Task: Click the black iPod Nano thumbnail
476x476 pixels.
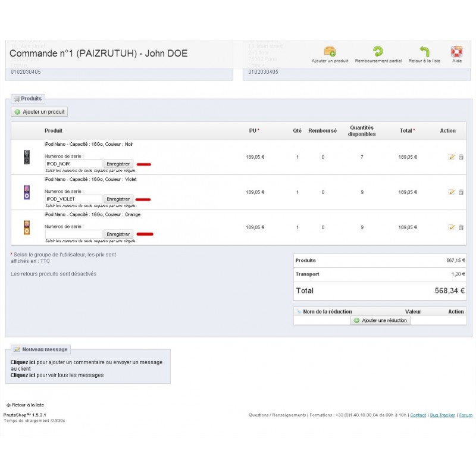Action: (26, 157)
